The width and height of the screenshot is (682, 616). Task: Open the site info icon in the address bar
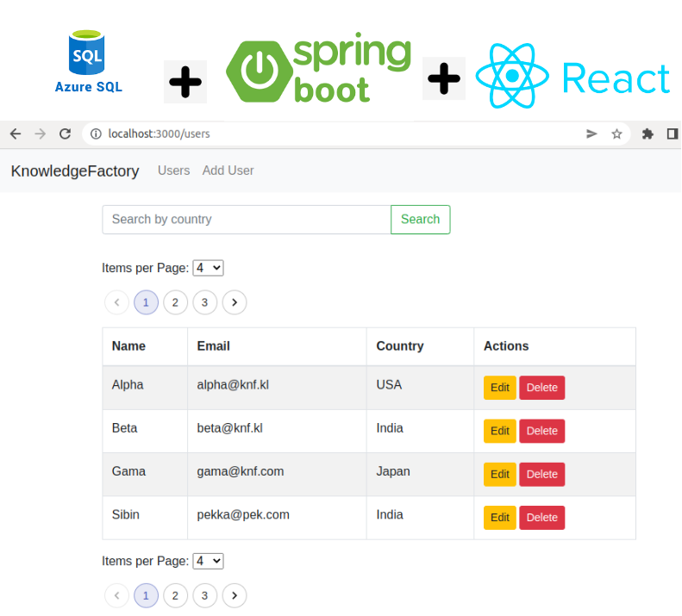[96, 134]
